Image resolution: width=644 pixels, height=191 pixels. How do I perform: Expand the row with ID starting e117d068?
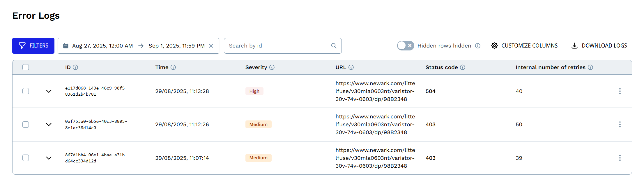49,91
